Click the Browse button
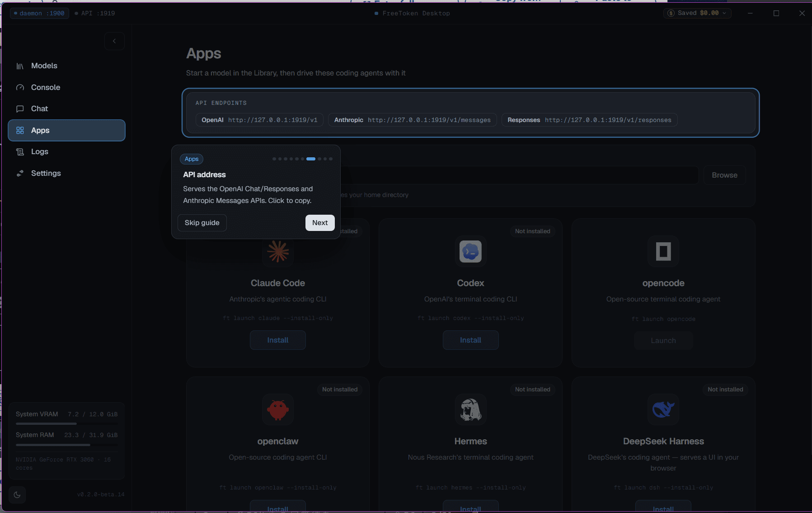The height and width of the screenshot is (513, 812). [724, 175]
